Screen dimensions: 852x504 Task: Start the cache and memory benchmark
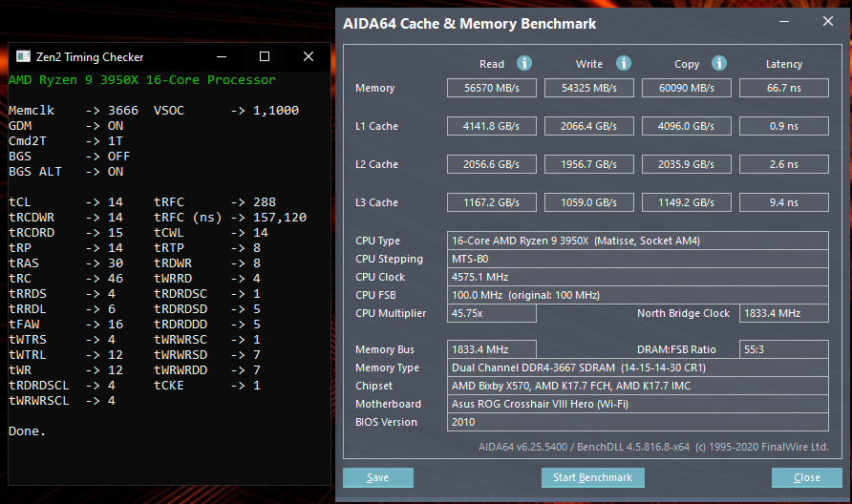593,477
